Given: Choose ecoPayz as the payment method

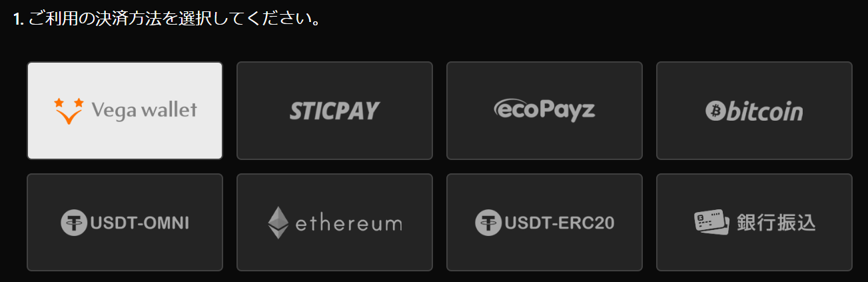Looking at the screenshot, I should click(544, 111).
